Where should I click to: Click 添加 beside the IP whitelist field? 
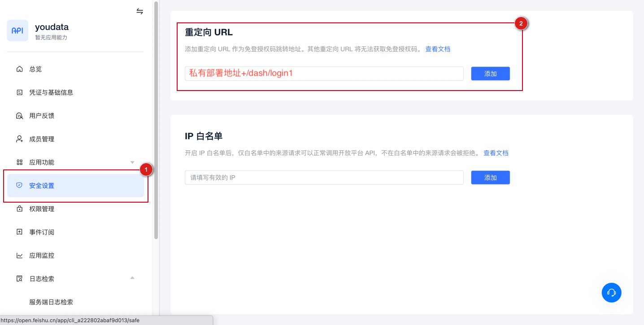pyautogui.click(x=490, y=178)
